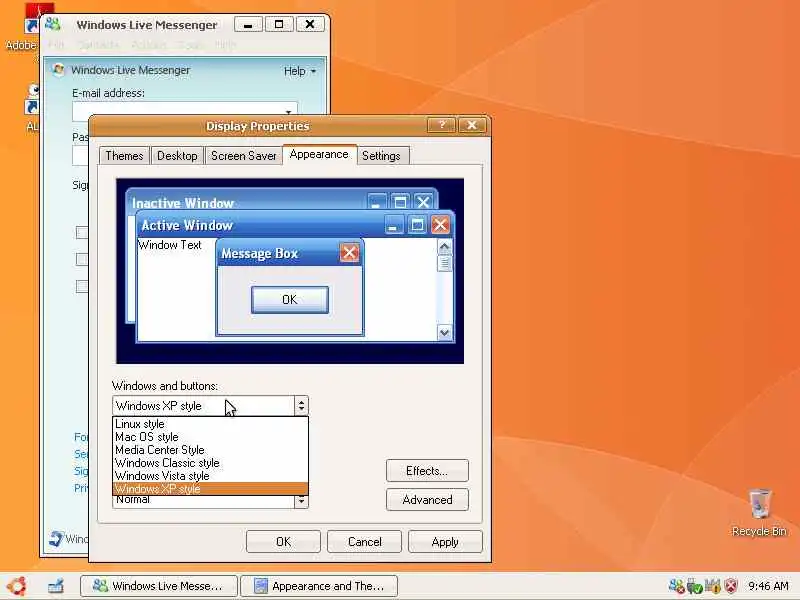Click the Windows Live butterfly logo in Messenger
Image resolution: width=800 pixels, height=600 pixels.
(58, 70)
